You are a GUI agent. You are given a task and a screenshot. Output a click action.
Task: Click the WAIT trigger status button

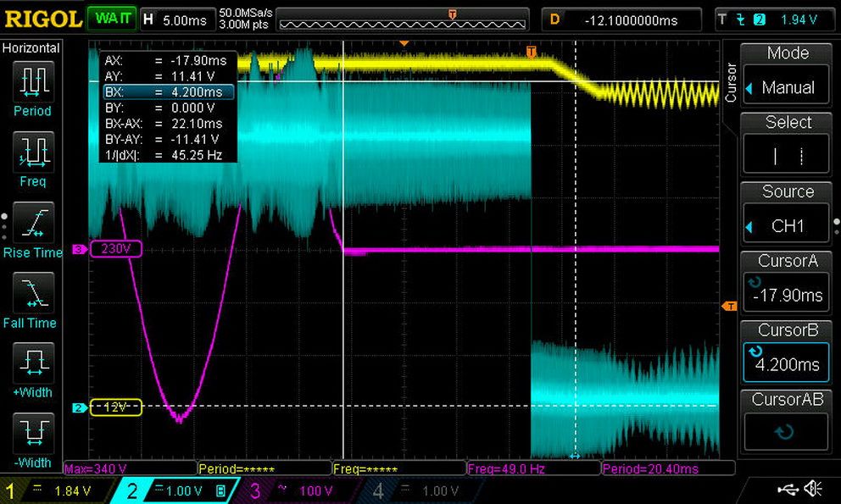[112, 19]
